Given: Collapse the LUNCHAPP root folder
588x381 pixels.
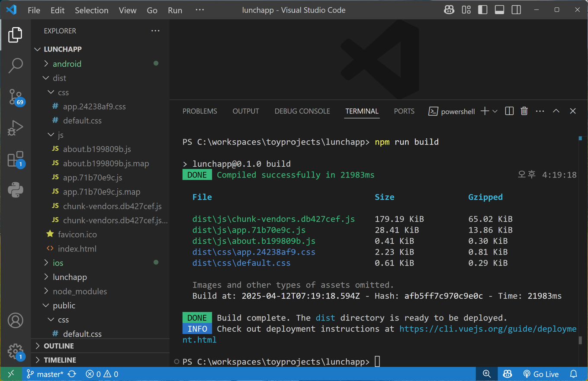Looking at the screenshot, I should (x=100, y=49).
